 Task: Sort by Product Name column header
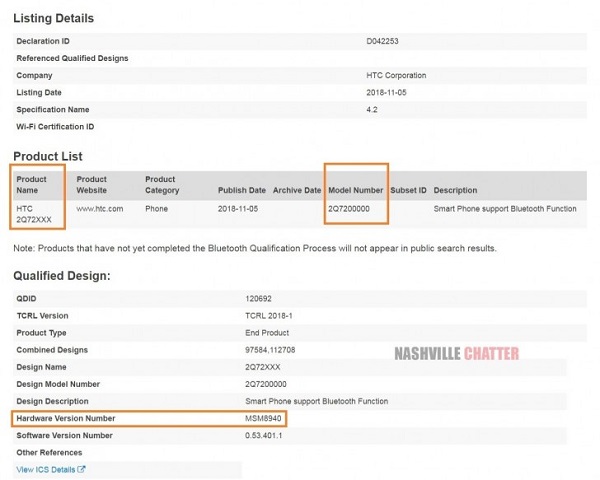click(31, 184)
